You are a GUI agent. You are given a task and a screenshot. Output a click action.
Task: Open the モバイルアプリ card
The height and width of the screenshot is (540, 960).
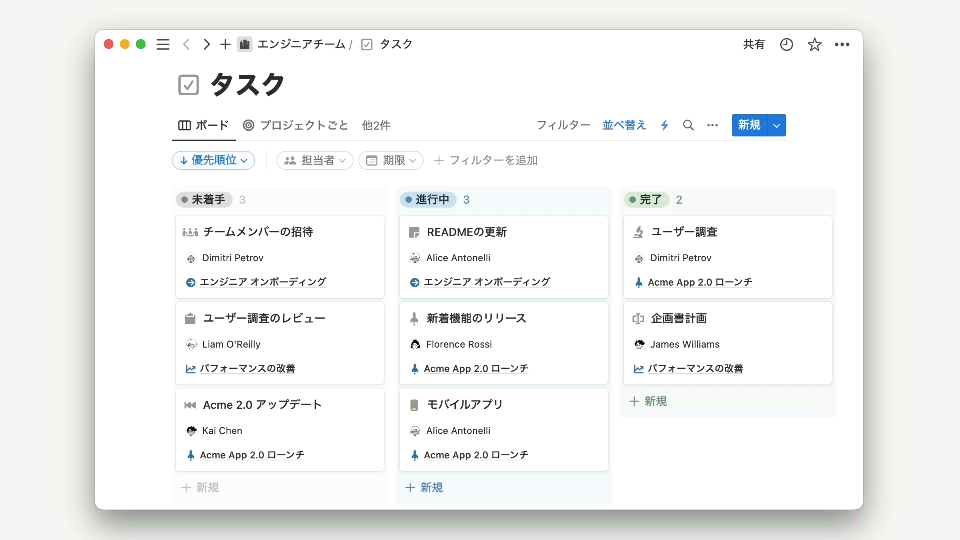point(504,429)
